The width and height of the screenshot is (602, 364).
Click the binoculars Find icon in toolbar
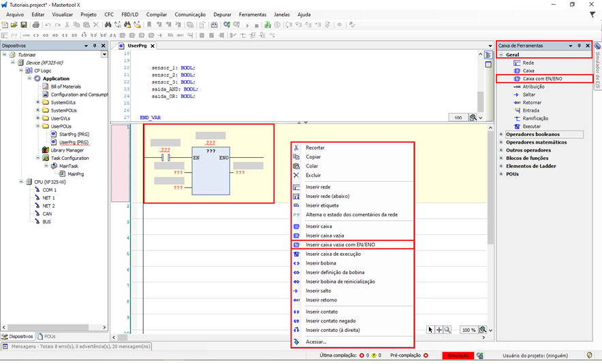(x=108, y=25)
